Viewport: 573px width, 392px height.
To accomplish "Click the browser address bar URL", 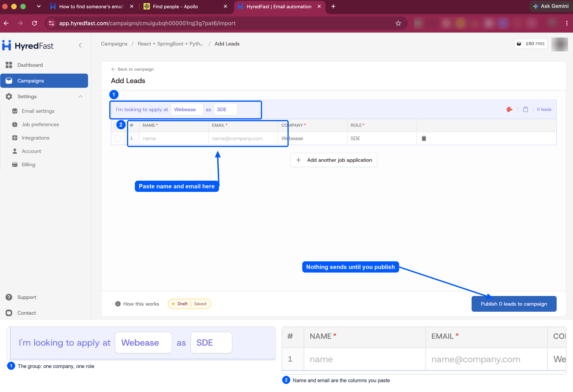I will (x=147, y=23).
